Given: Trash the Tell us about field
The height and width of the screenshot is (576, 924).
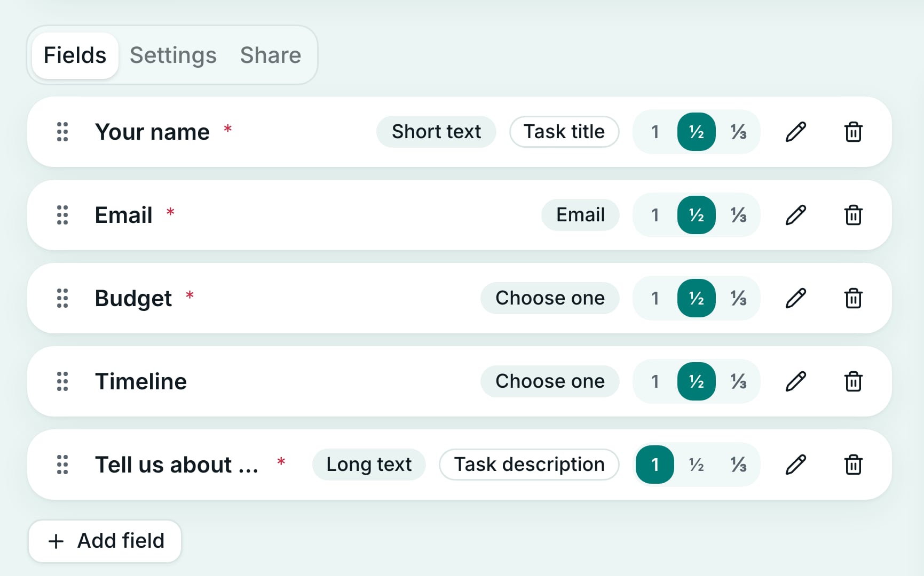Looking at the screenshot, I should tap(853, 465).
